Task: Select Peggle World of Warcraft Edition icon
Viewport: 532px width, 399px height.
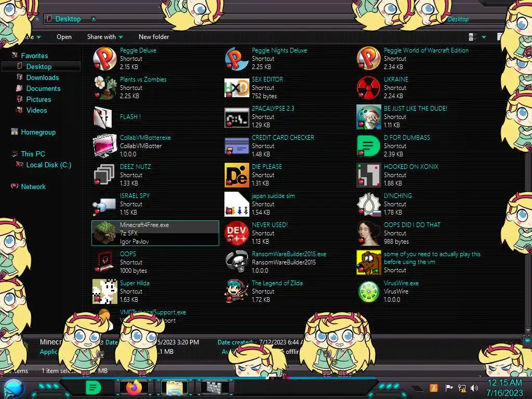Action: [x=369, y=59]
